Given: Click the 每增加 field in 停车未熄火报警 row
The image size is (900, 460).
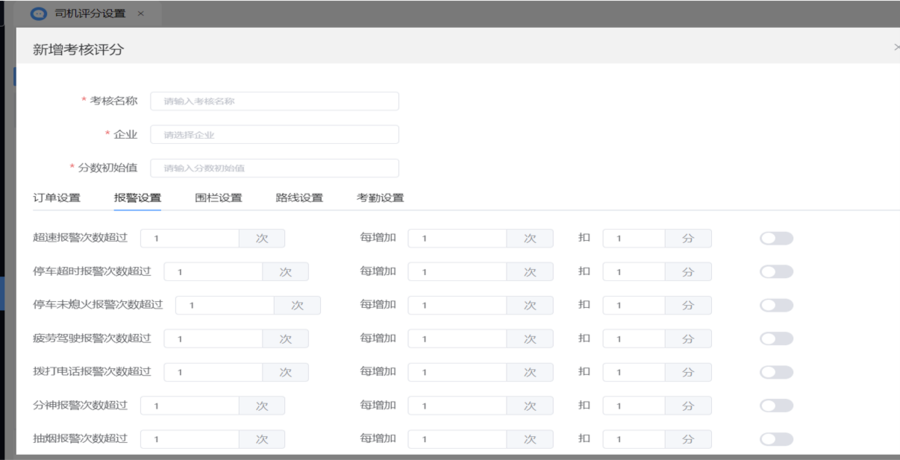Looking at the screenshot, I should [x=457, y=306].
